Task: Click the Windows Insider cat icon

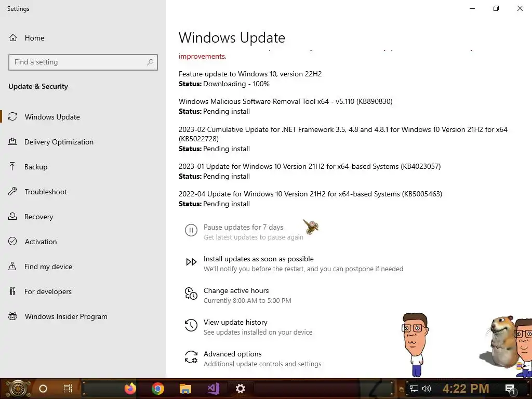Action: (12, 316)
